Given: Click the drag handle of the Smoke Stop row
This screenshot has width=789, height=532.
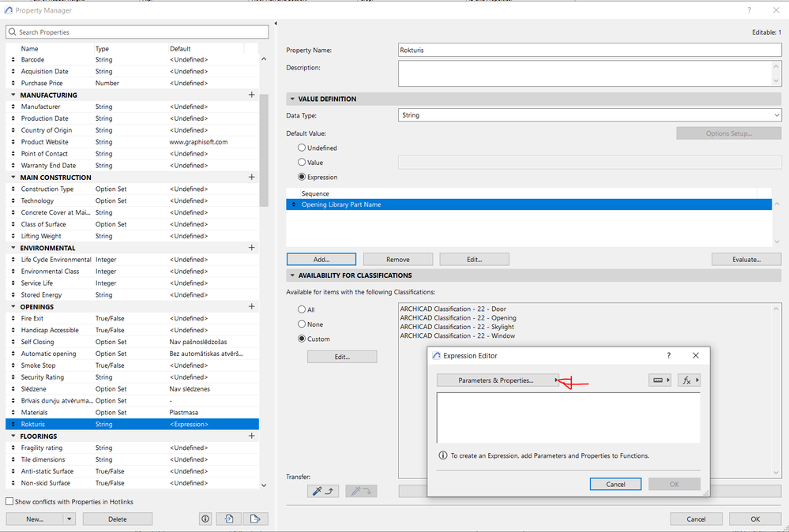Looking at the screenshot, I should [13, 365].
